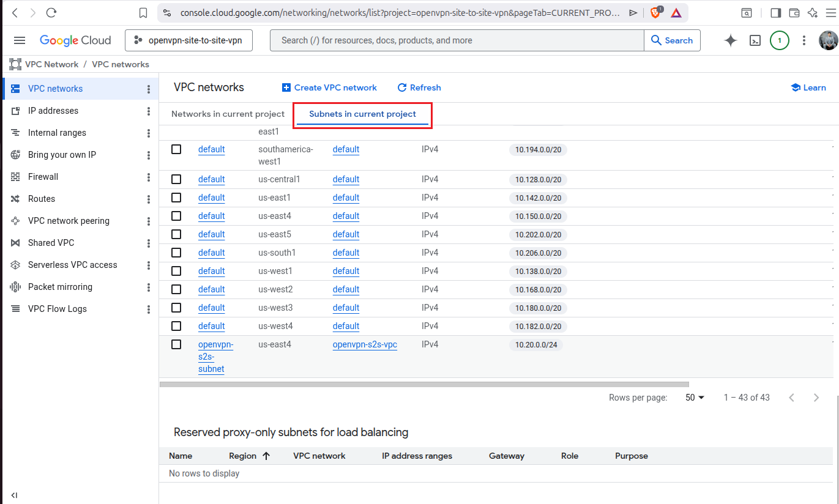Open Gemini AI assistant sparkle icon
Viewport: 839px width, 504px height.
[x=730, y=40]
